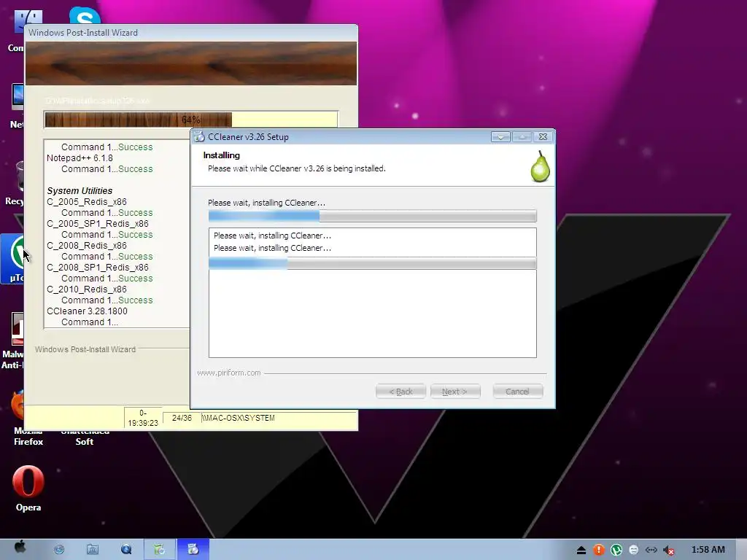Click the \\MAC-OSX\SYSTEM status bar text
The height and width of the screenshot is (560, 747).
239,418
